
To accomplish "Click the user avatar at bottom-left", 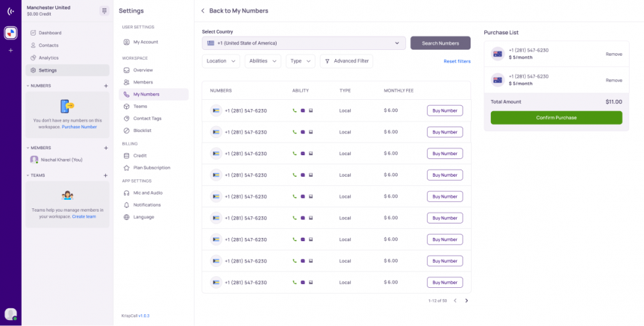I will [x=11, y=314].
